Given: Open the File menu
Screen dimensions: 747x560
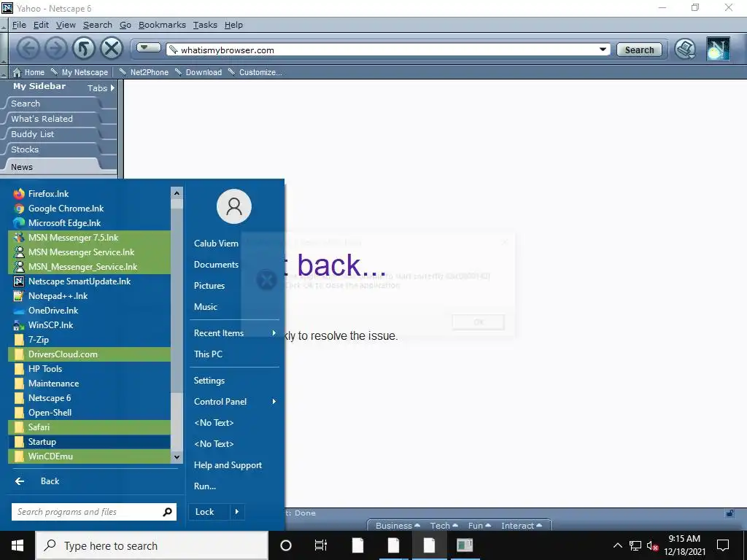Looking at the screenshot, I should point(19,25).
